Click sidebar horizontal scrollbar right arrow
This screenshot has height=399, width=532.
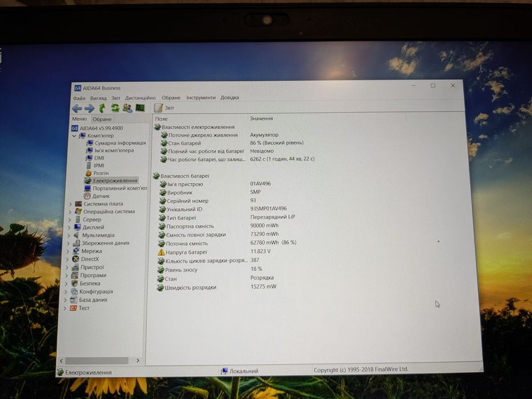138,361
